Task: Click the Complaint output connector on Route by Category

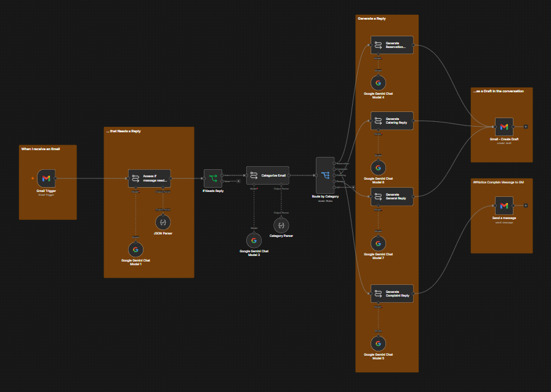Action: (x=334, y=169)
